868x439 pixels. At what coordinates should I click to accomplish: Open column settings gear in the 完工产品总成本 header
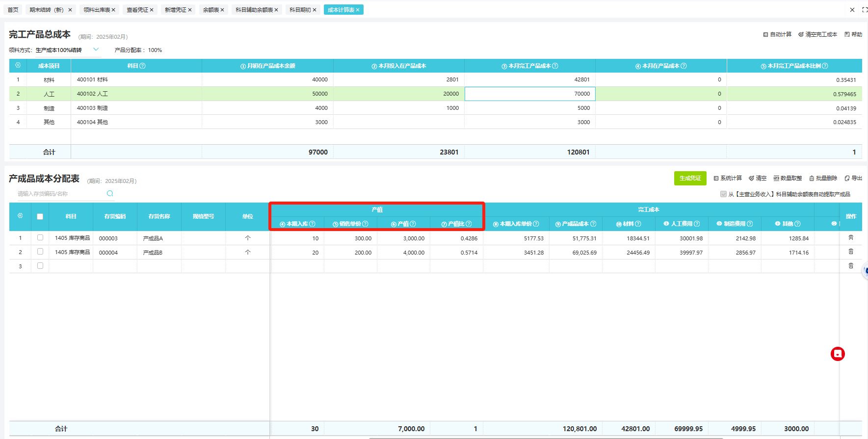tap(18, 66)
